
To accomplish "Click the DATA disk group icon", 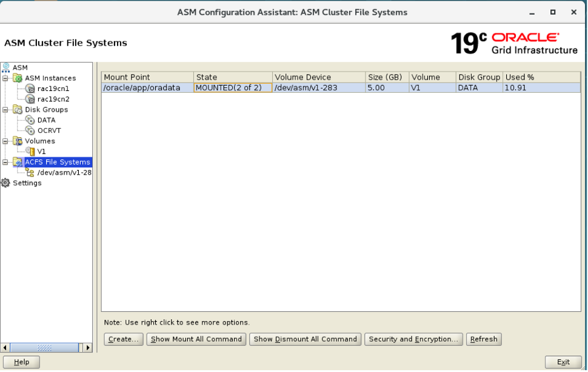I will [30, 120].
